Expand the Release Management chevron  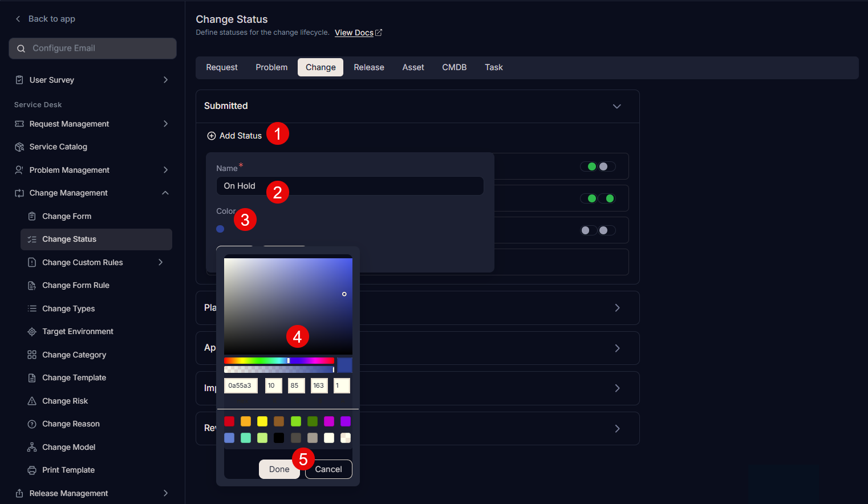pyautogui.click(x=165, y=493)
